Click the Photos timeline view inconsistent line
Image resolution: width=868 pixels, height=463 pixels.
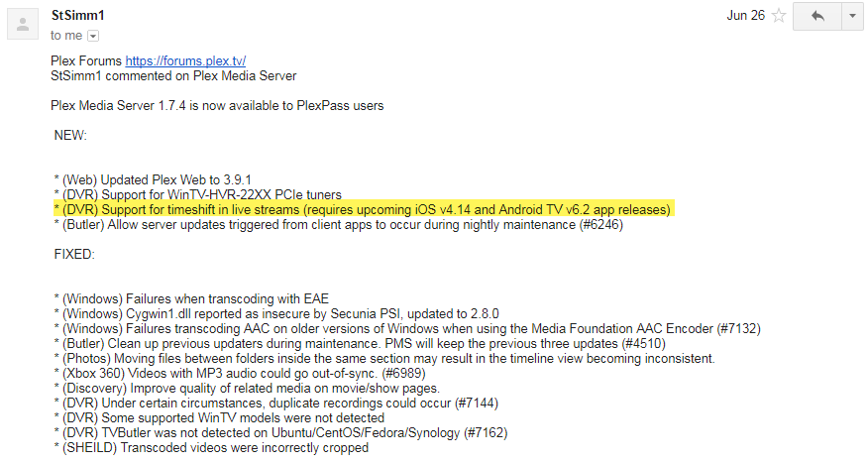tap(384, 359)
